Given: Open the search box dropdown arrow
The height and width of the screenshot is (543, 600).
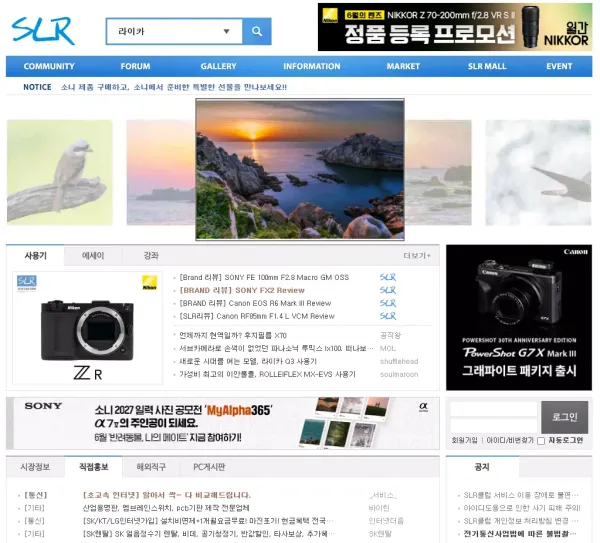Looking at the screenshot, I should (x=227, y=31).
